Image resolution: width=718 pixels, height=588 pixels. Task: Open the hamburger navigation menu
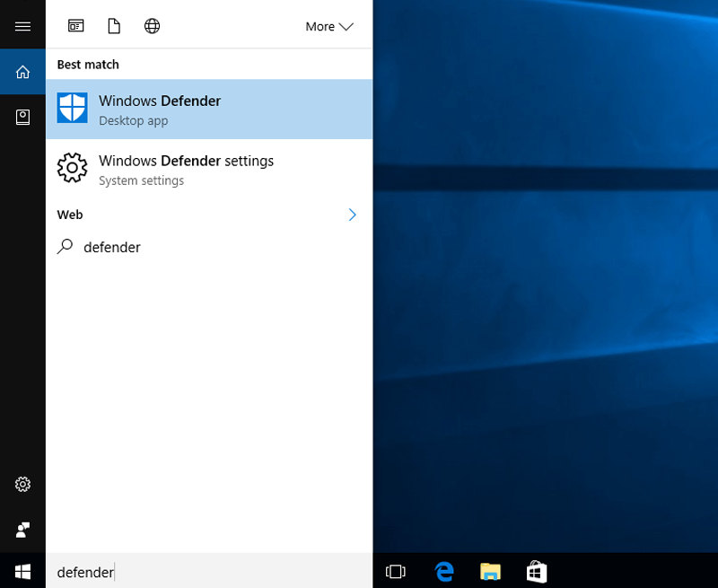click(x=22, y=24)
